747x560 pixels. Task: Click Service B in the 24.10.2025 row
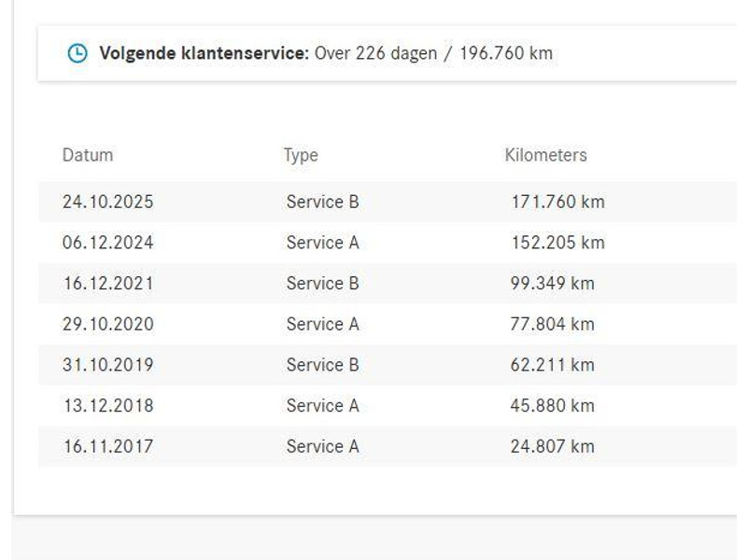tap(322, 202)
